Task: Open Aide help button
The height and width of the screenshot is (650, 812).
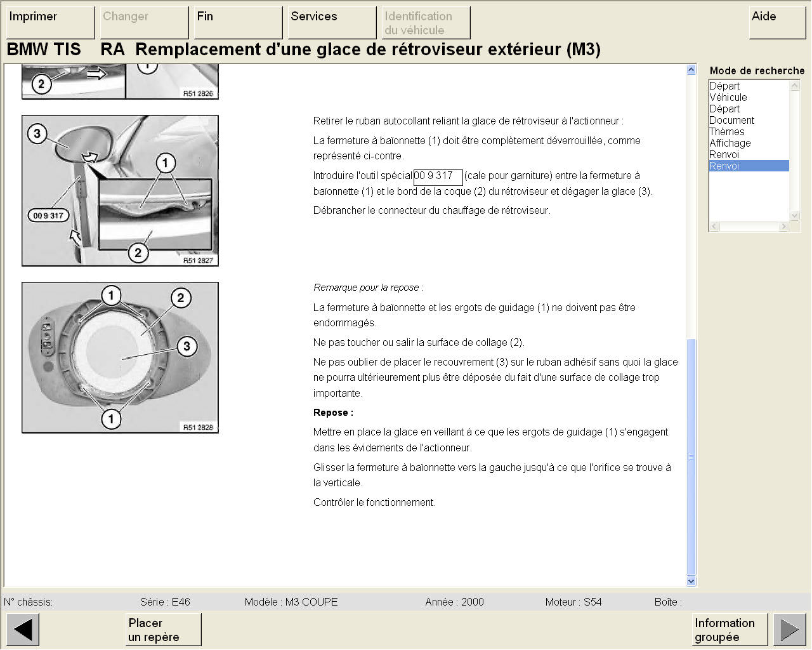Action: 777,23
